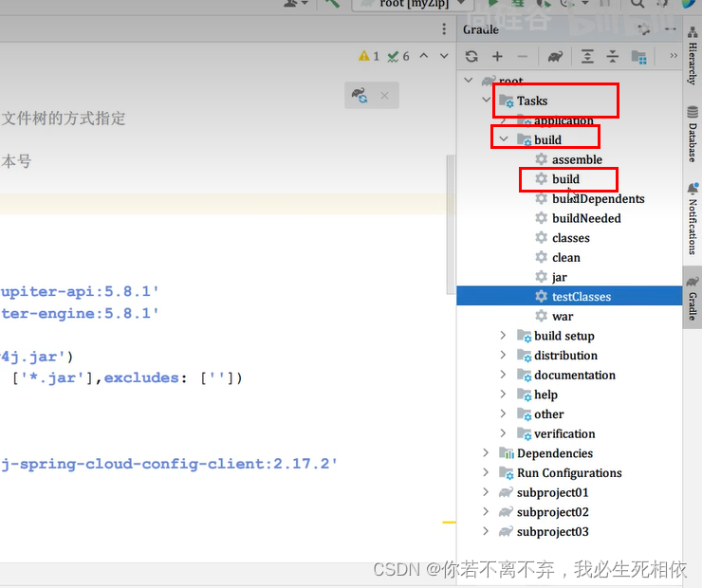
Task: Open the Notifications side panel
Action: (693, 218)
